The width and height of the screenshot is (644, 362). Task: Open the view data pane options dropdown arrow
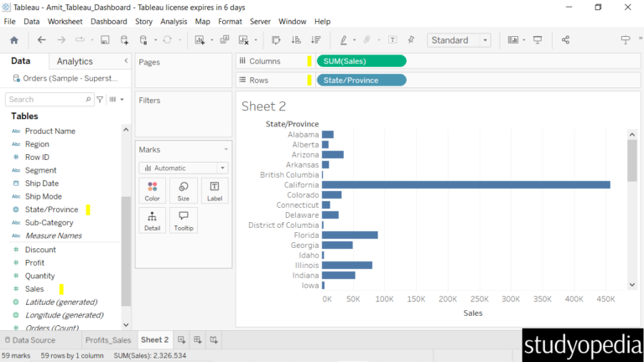[122, 100]
